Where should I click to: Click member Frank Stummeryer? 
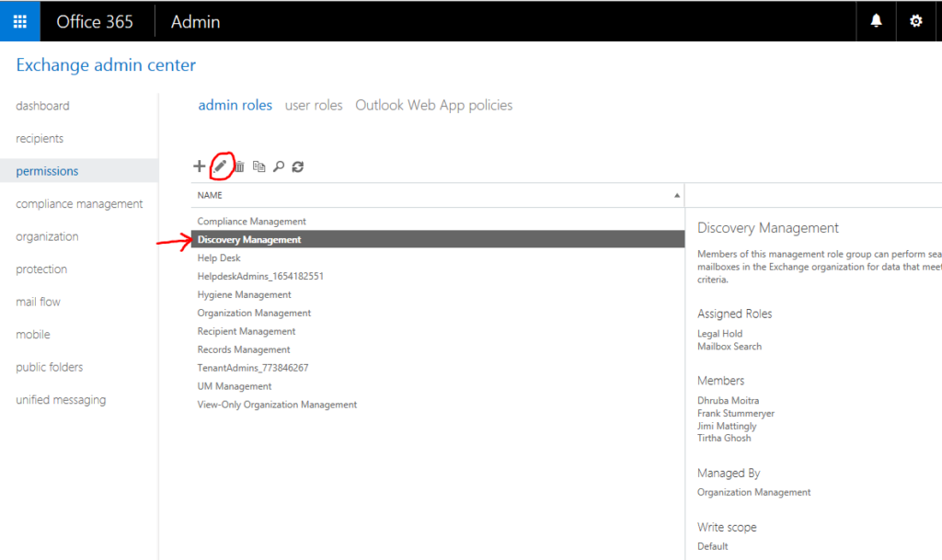(736, 413)
